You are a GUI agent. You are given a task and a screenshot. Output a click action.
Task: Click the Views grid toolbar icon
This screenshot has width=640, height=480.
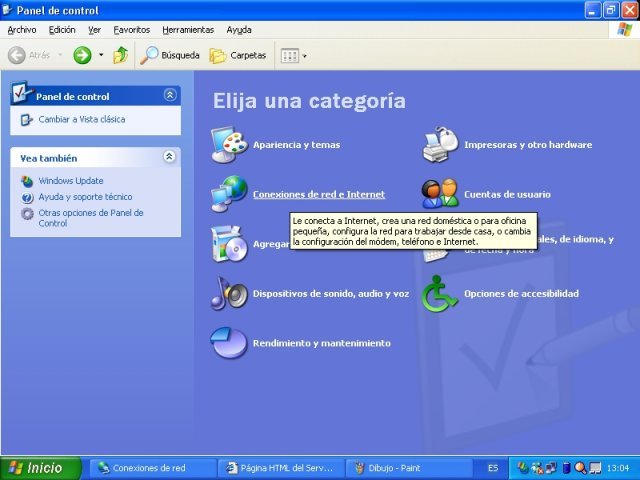(290, 56)
